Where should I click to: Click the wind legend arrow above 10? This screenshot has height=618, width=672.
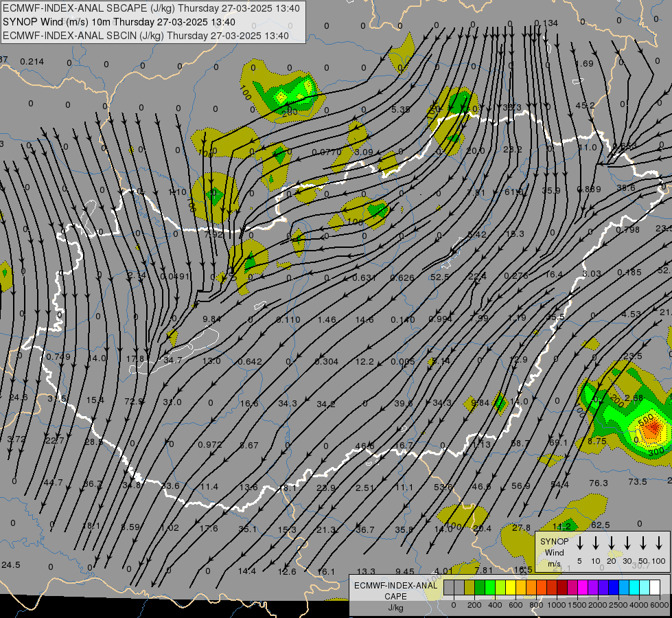595,543
